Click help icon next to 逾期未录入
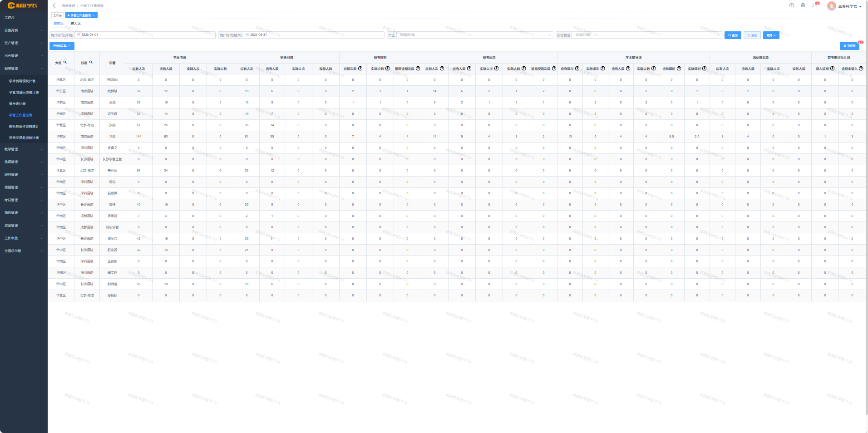The width and height of the screenshot is (868, 433). click(861, 69)
